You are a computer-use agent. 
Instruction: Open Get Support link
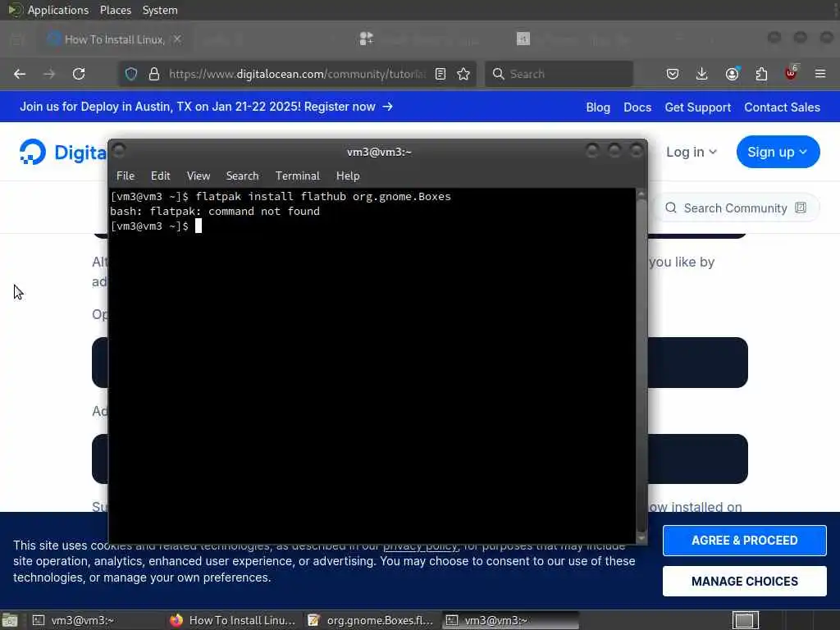697,107
